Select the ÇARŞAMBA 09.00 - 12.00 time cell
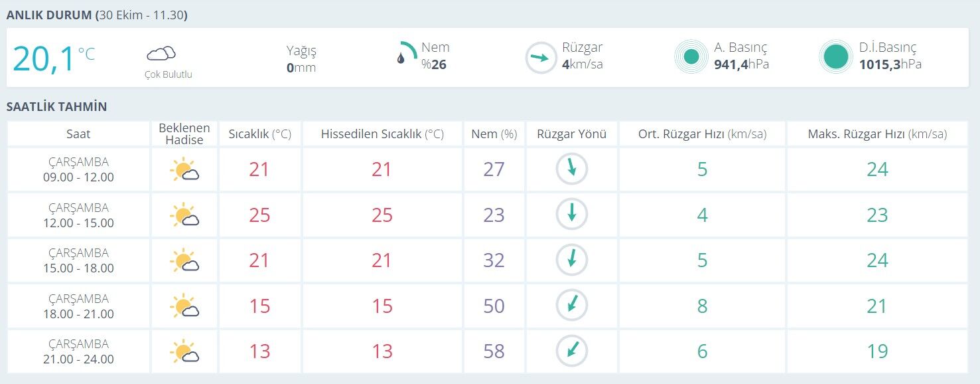The width and height of the screenshot is (980, 384). pos(78,169)
